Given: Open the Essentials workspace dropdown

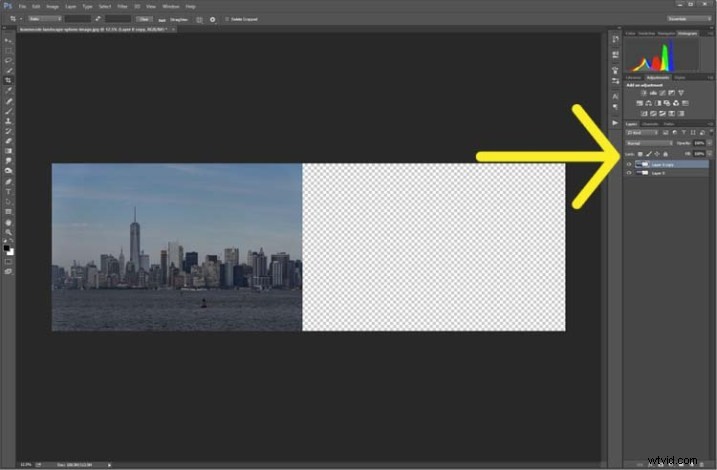Looking at the screenshot, I should pos(689,19).
